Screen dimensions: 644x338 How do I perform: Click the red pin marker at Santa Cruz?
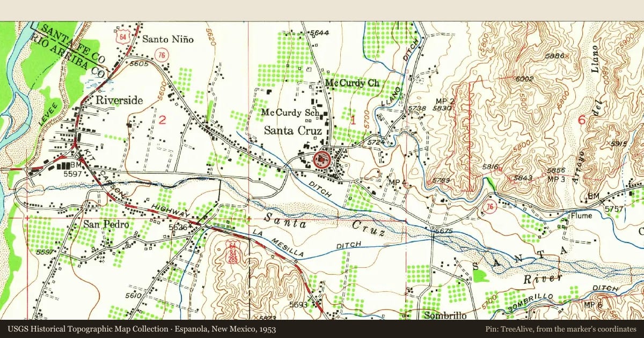tap(322, 159)
